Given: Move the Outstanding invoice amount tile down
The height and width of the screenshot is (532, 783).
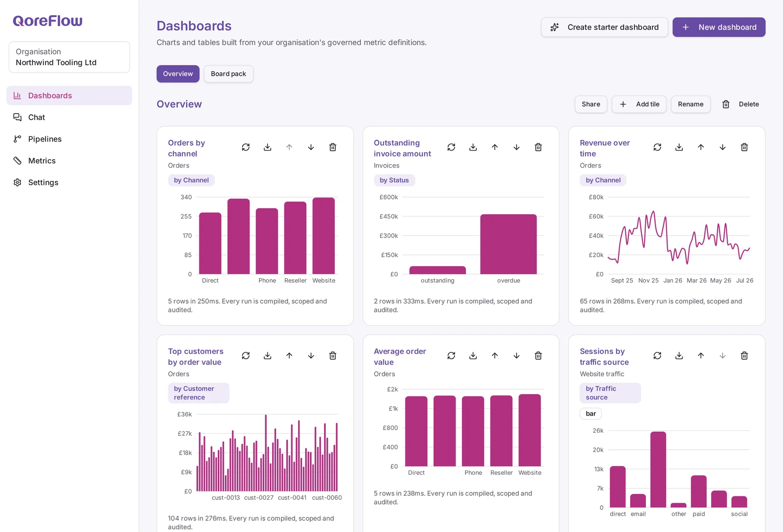Looking at the screenshot, I should tap(517, 147).
